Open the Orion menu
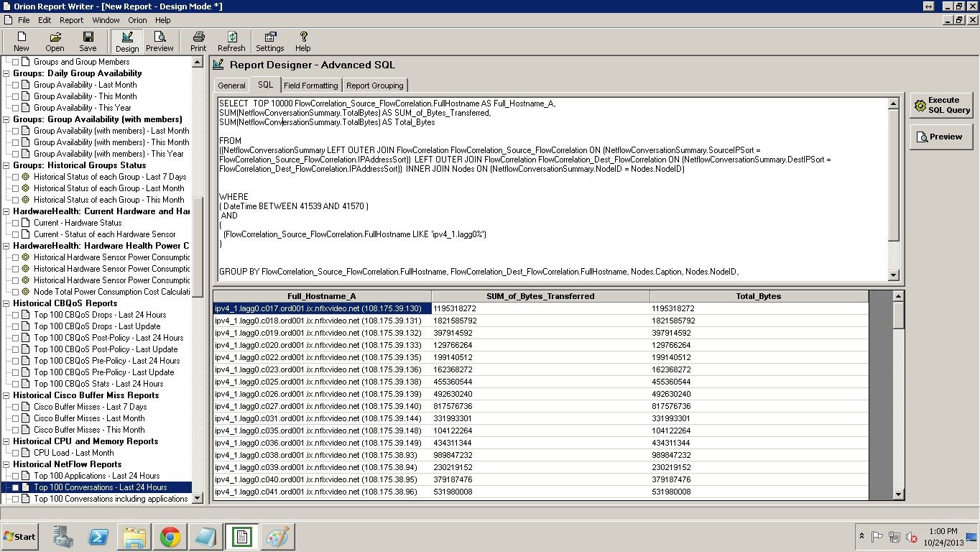This screenshot has height=552, width=980. pos(137,20)
